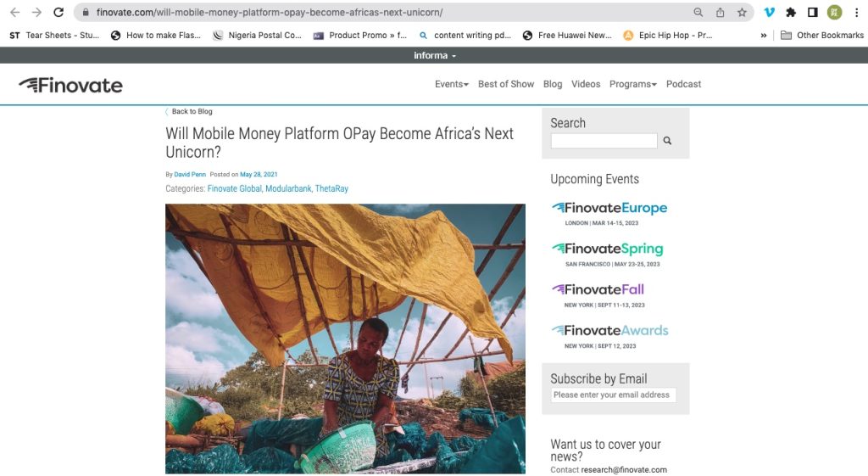Open ThetaRay category link
This screenshot has height=476, width=868.
coord(331,189)
